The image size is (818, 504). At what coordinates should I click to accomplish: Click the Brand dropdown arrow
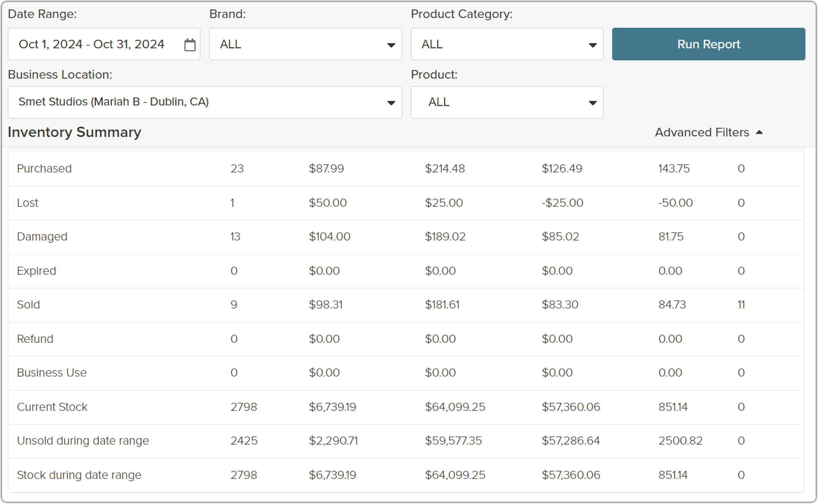(x=391, y=45)
